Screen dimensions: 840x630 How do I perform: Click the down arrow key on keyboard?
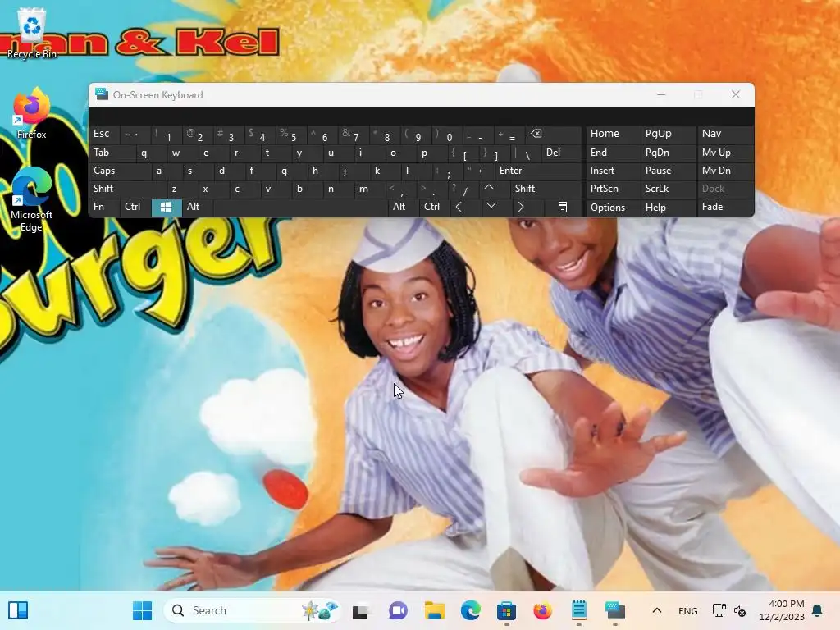pos(491,207)
